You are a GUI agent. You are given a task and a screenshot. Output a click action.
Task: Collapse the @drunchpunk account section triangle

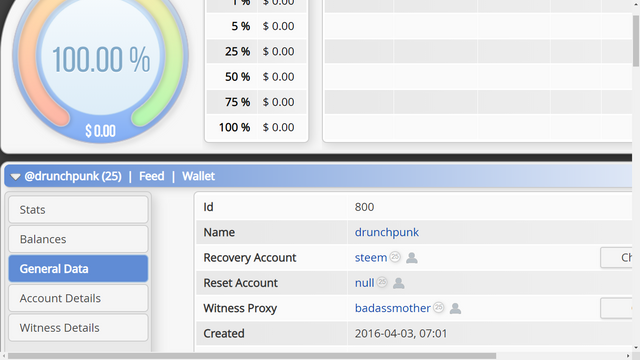16,177
